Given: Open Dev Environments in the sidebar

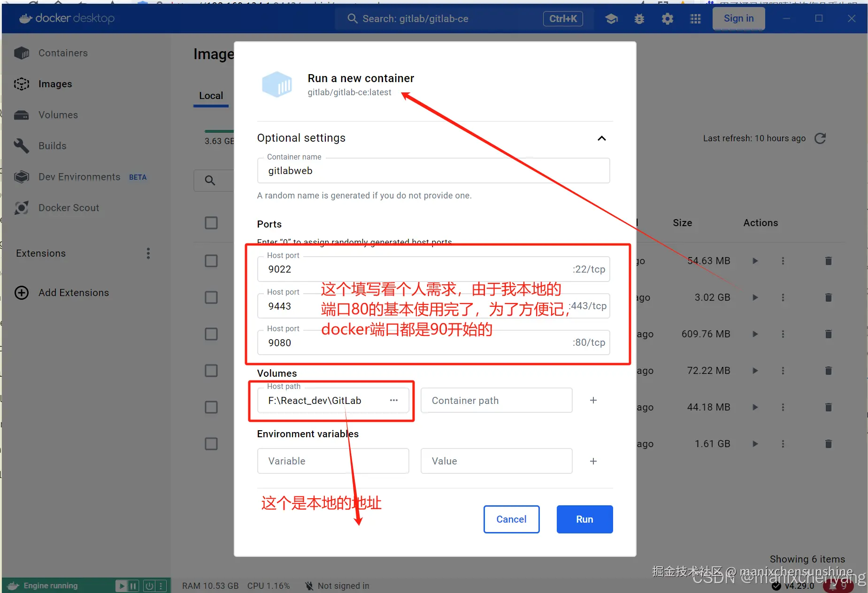Looking at the screenshot, I should click(x=80, y=177).
